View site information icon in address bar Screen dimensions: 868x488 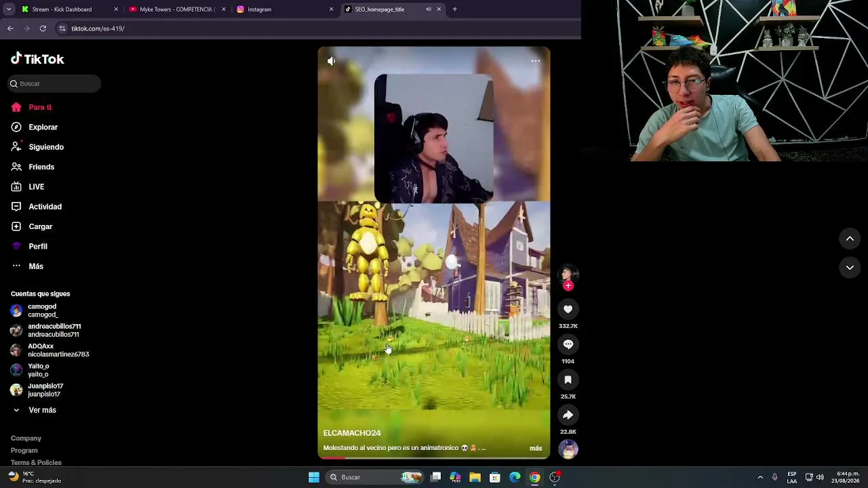coord(62,28)
